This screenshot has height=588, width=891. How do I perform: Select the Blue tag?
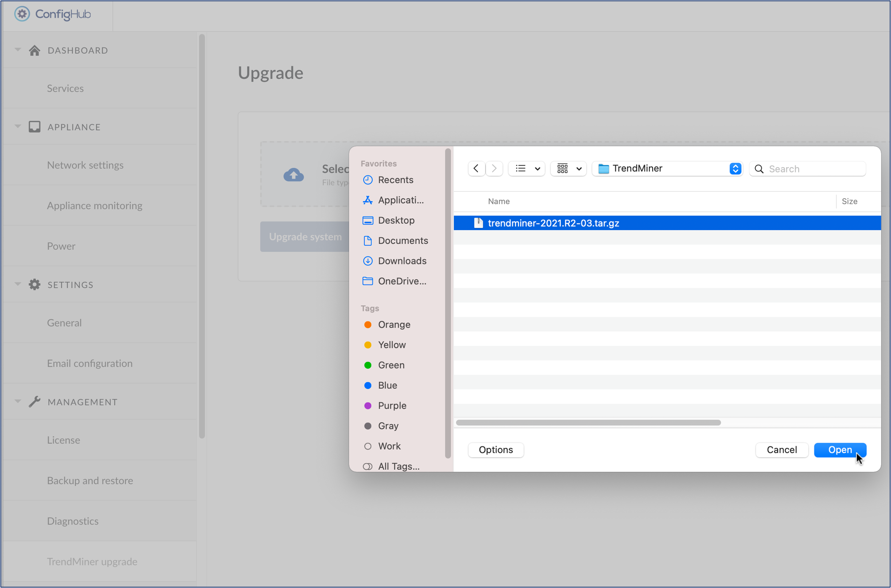coord(380,385)
